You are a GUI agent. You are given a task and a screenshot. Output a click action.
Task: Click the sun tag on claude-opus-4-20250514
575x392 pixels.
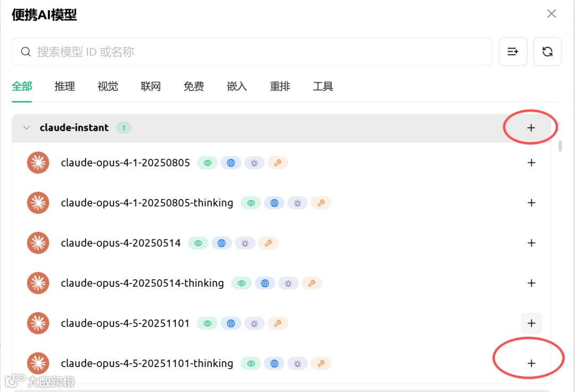pyautogui.click(x=245, y=243)
